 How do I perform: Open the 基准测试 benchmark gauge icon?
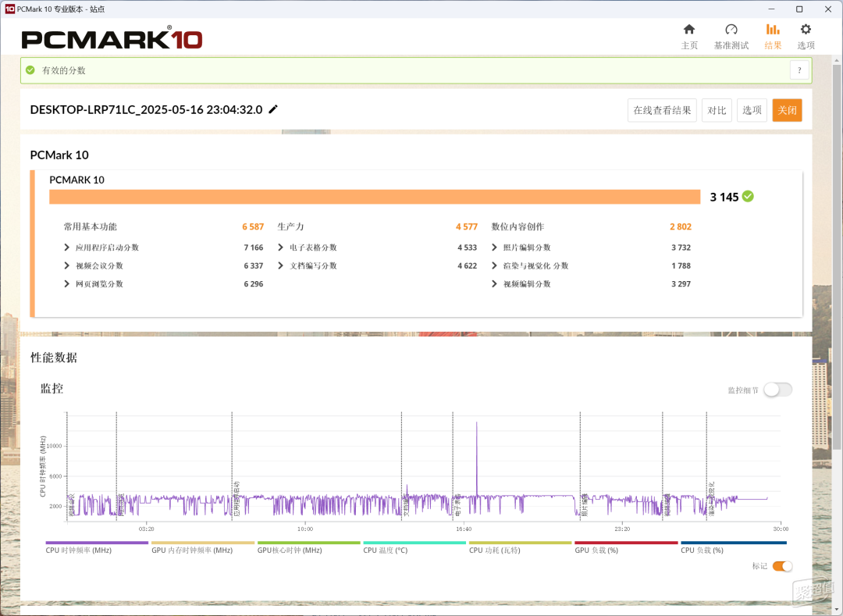pyautogui.click(x=731, y=30)
